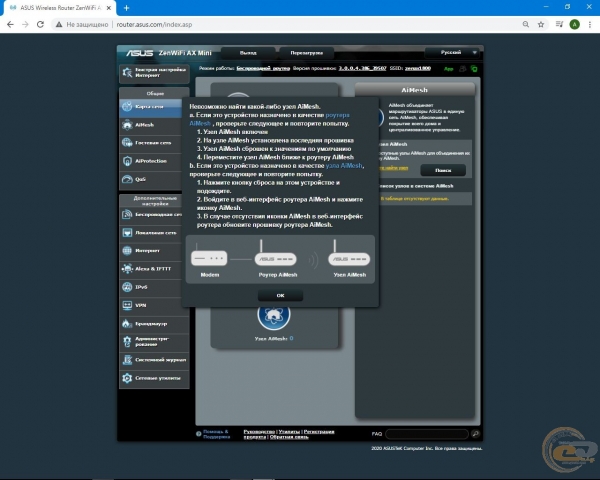Click the Помощь & Поддержка help icon
The height and width of the screenshot is (480, 600).
coord(199,434)
